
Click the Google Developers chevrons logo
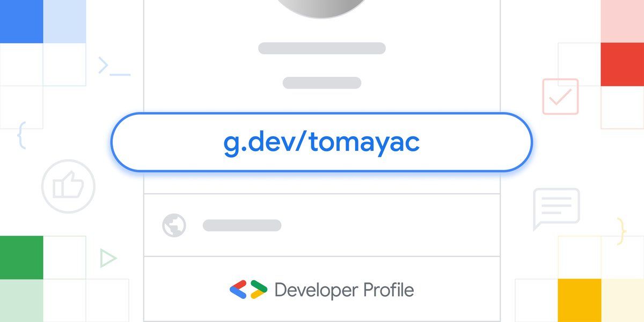[248, 290]
